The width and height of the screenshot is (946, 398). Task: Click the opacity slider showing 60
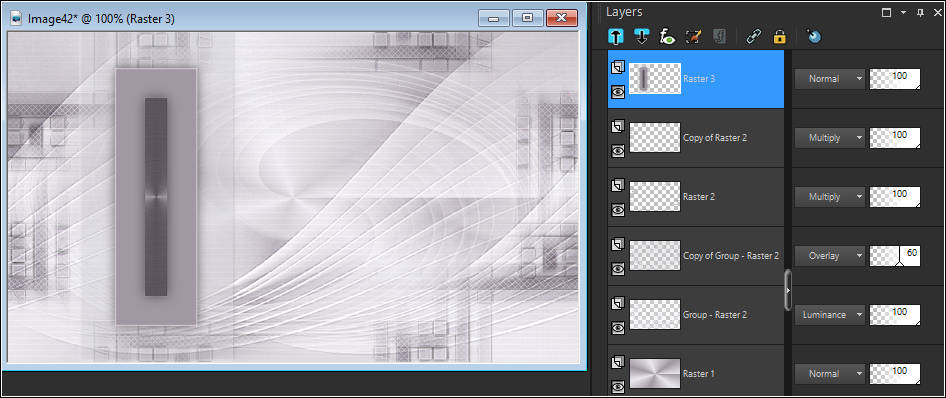895,256
